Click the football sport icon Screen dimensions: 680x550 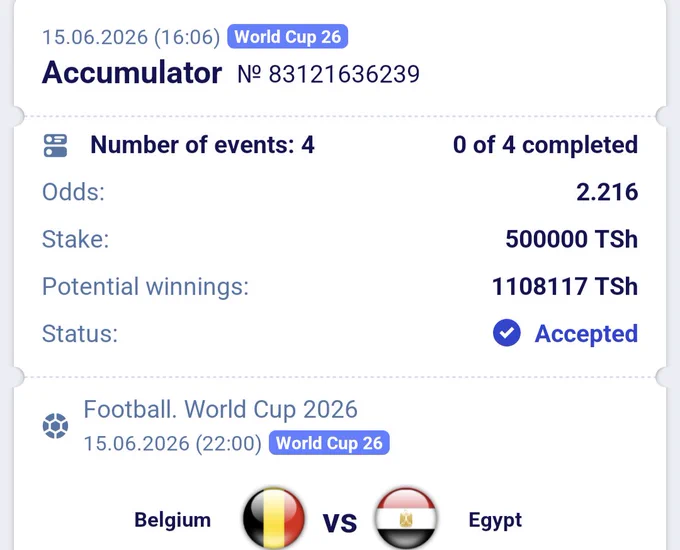click(x=56, y=426)
